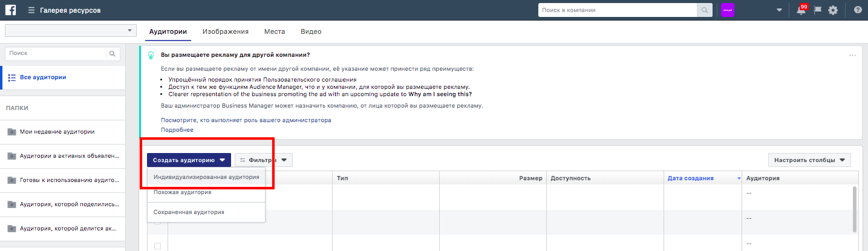Open the settings gear icon
Screen dimensions: 868x251
833,10
